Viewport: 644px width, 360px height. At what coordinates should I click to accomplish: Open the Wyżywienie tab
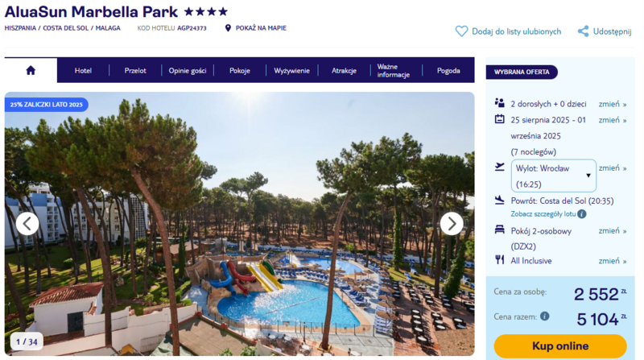click(291, 70)
